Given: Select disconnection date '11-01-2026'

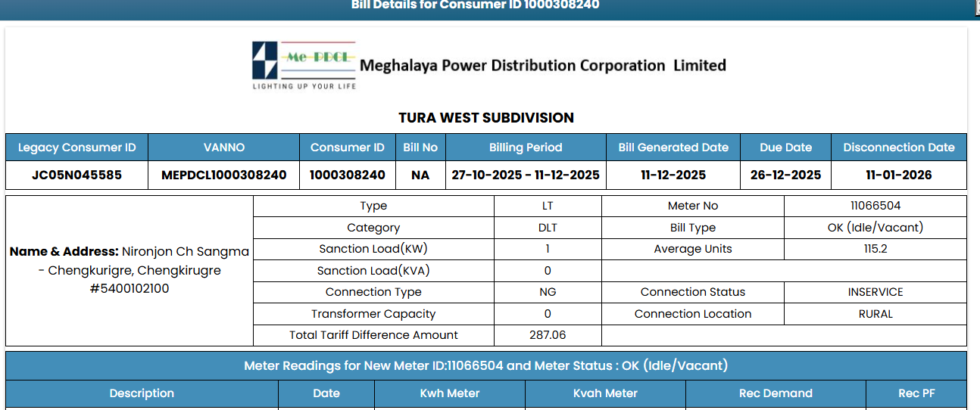Looking at the screenshot, I should pyautogui.click(x=899, y=175).
